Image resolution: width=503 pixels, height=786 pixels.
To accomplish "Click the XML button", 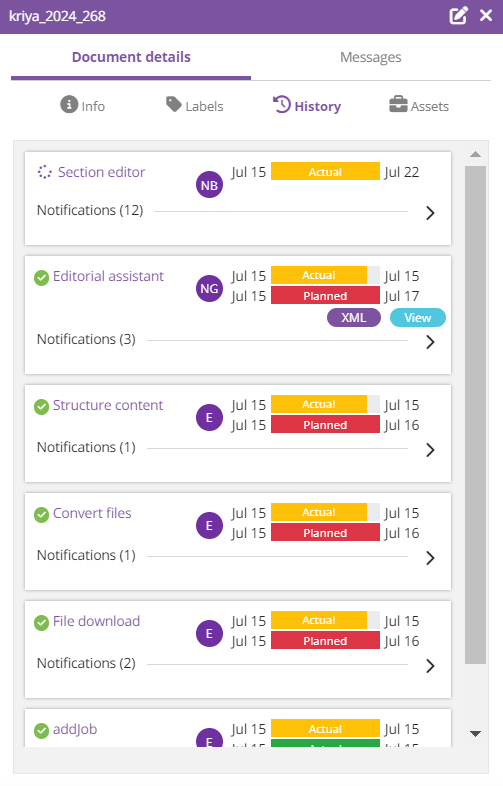I will tap(354, 317).
